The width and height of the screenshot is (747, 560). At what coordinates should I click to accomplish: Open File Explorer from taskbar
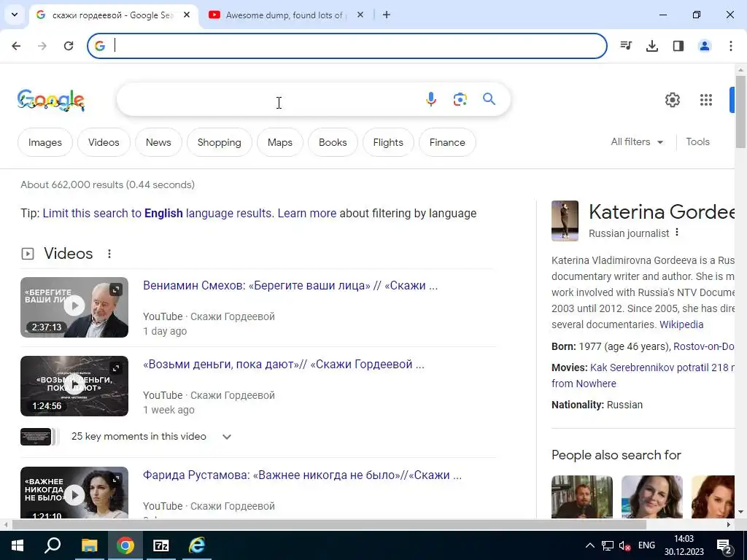(89, 545)
